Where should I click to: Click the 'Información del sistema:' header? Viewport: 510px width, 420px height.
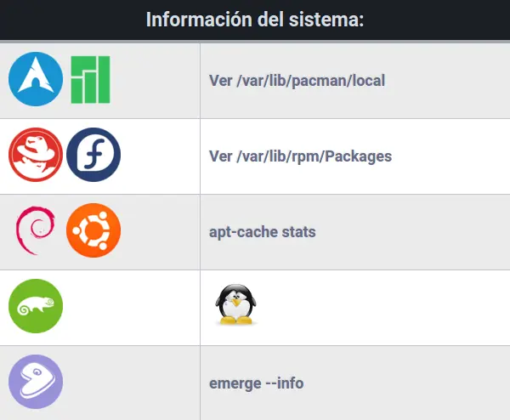tap(255, 20)
